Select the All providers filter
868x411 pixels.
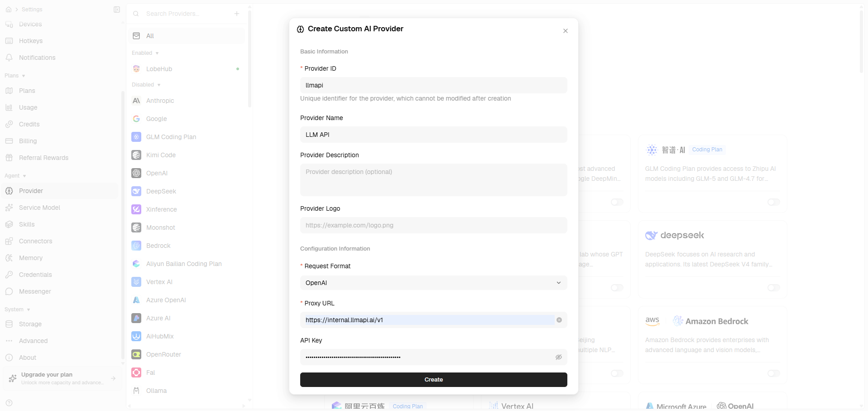pyautogui.click(x=187, y=36)
